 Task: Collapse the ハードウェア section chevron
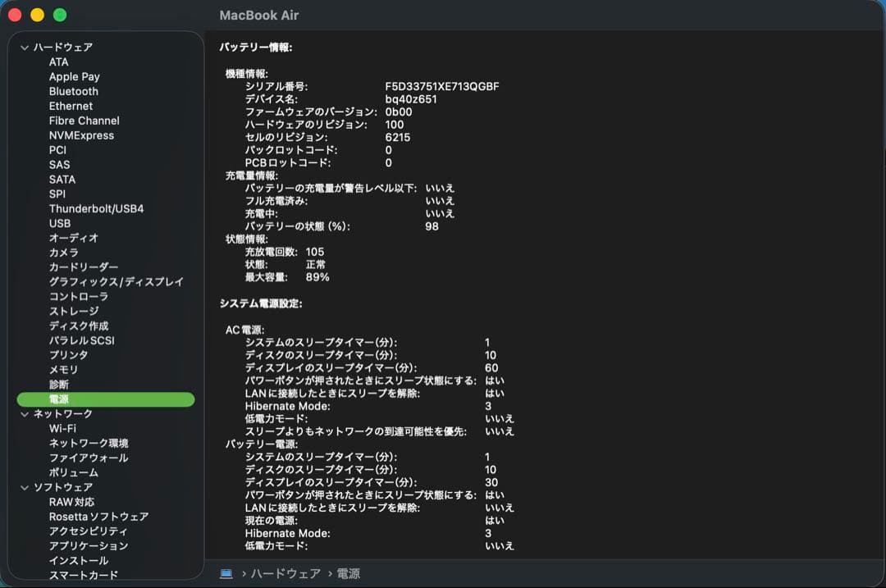tap(25, 48)
